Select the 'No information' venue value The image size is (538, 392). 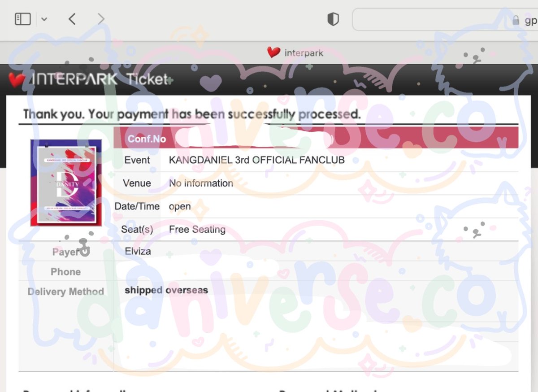pyautogui.click(x=201, y=183)
